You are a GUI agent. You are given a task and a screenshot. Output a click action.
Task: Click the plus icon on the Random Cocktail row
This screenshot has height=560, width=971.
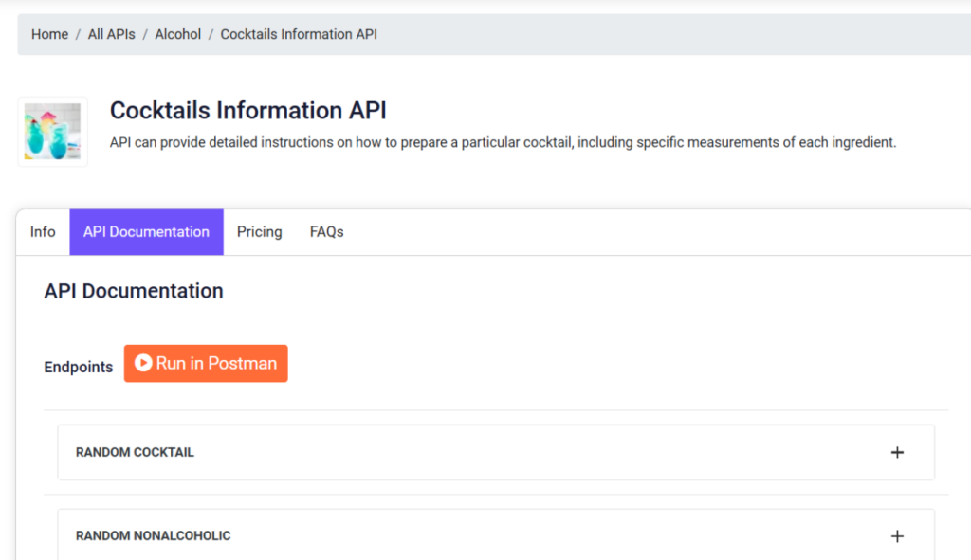(897, 452)
